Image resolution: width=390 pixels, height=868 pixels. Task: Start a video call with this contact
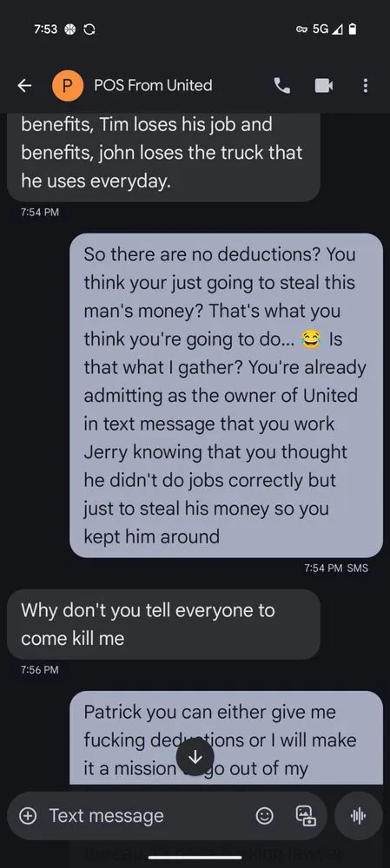pyautogui.click(x=323, y=85)
